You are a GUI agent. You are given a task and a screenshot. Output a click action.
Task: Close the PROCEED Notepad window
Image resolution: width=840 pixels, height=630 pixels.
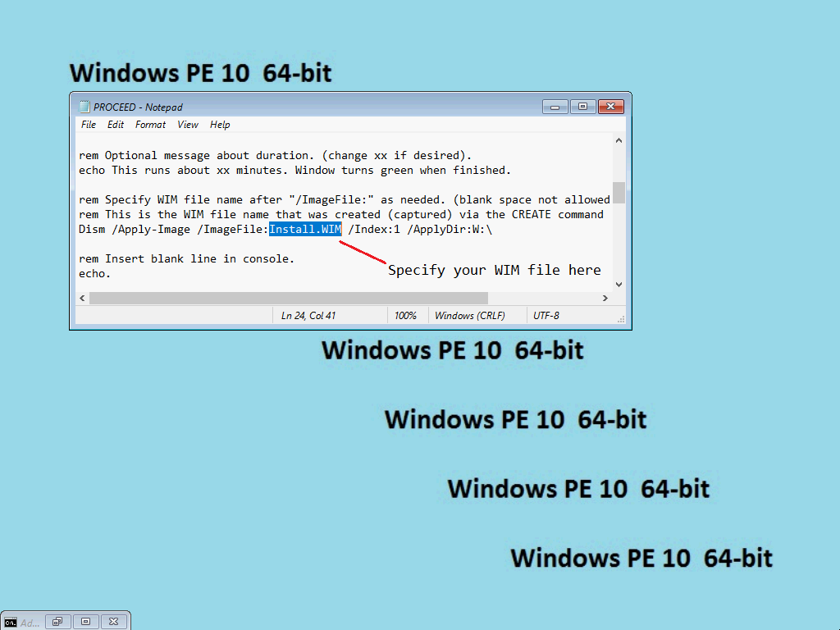point(612,107)
